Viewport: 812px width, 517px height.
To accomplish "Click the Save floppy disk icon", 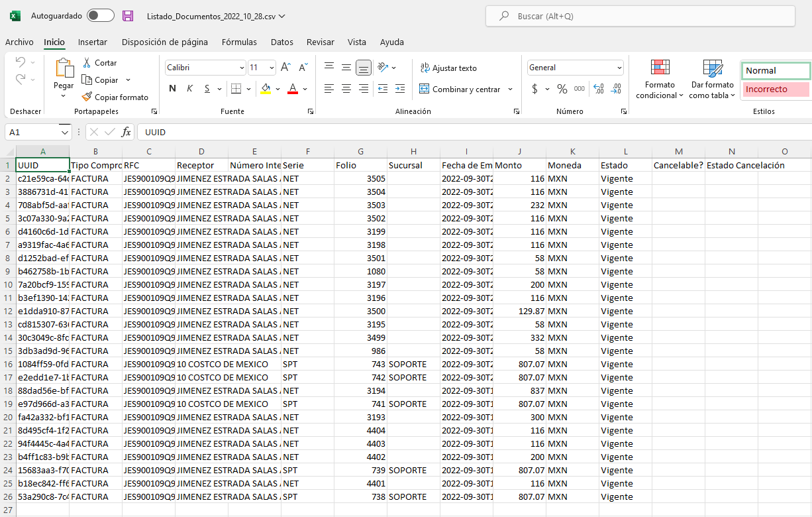I will 128,16.
